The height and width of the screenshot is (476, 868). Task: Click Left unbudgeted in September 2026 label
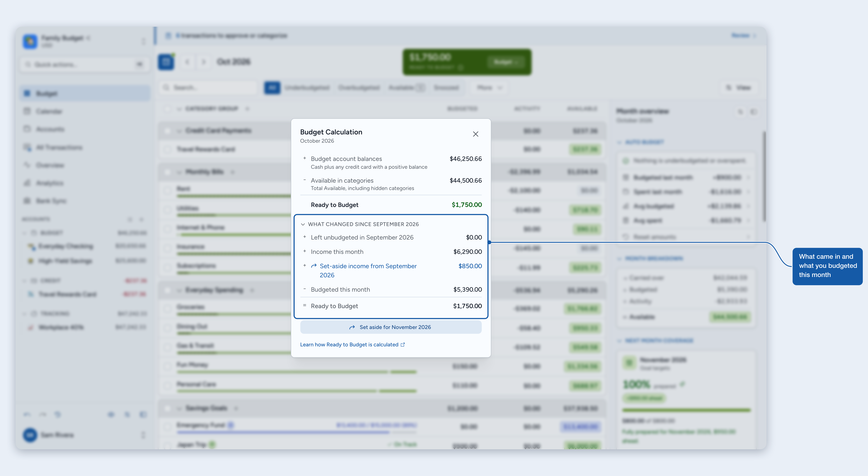tap(362, 237)
